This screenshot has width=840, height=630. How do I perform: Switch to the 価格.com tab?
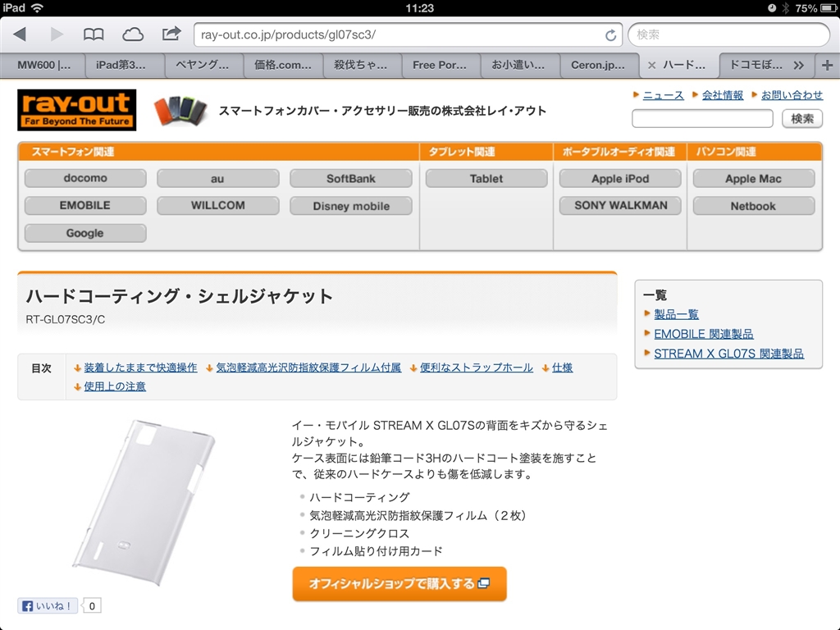pos(283,66)
